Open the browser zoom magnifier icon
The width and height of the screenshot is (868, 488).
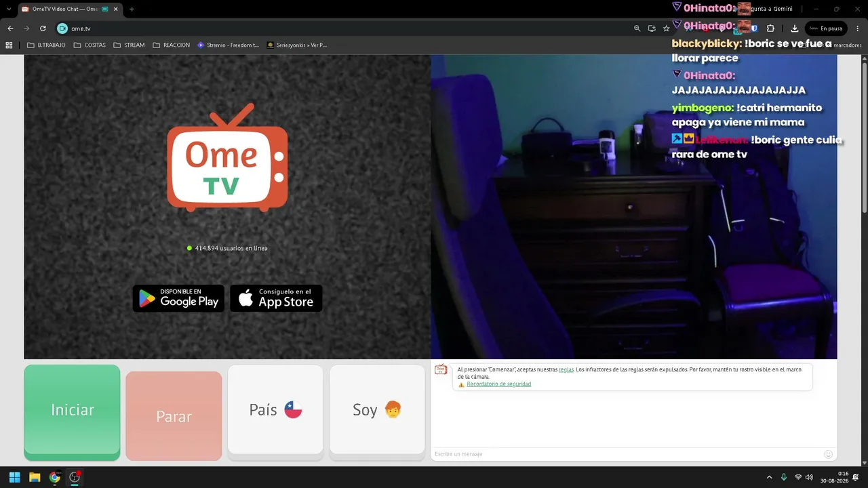pos(637,28)
